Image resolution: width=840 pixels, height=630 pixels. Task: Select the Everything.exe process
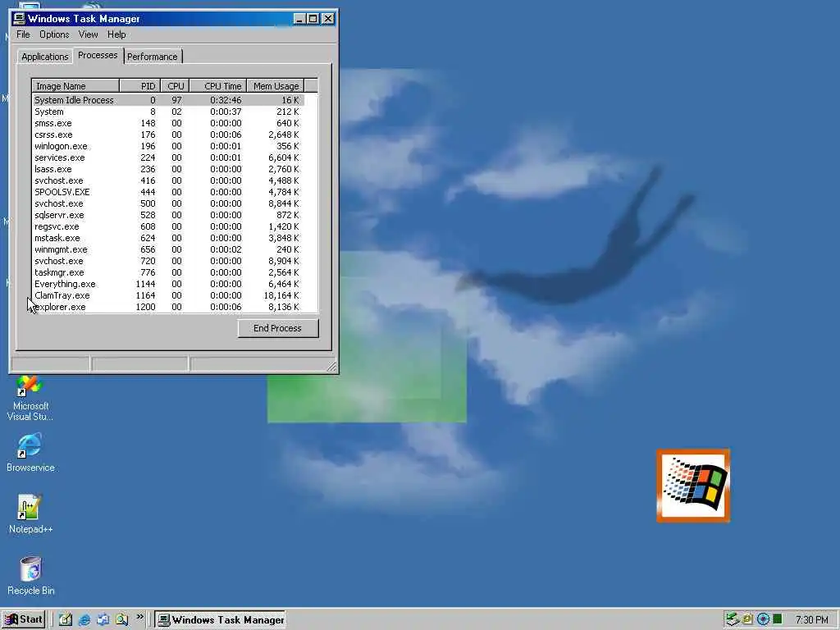[x=167, y=285]
